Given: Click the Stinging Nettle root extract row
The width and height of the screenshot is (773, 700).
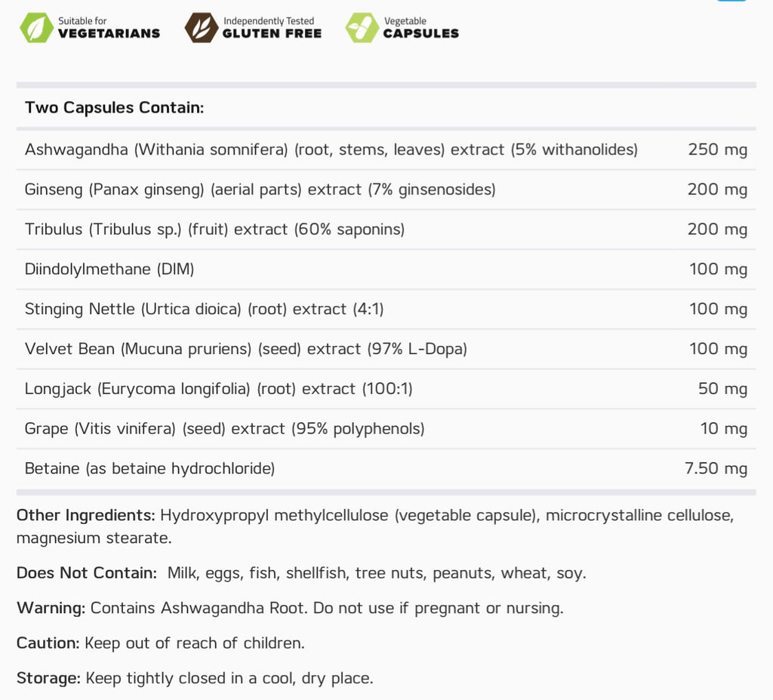Looking at the screenshot, I should (386, 310).
